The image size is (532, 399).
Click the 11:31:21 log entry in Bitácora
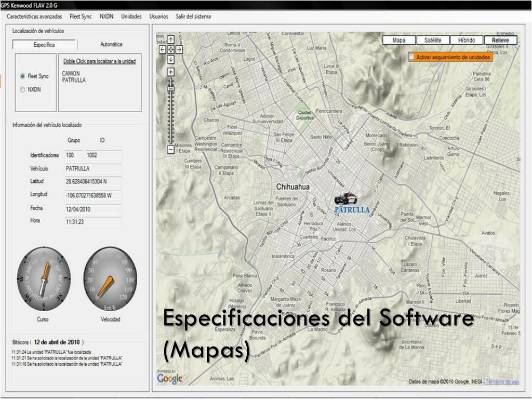coord(67,358)
